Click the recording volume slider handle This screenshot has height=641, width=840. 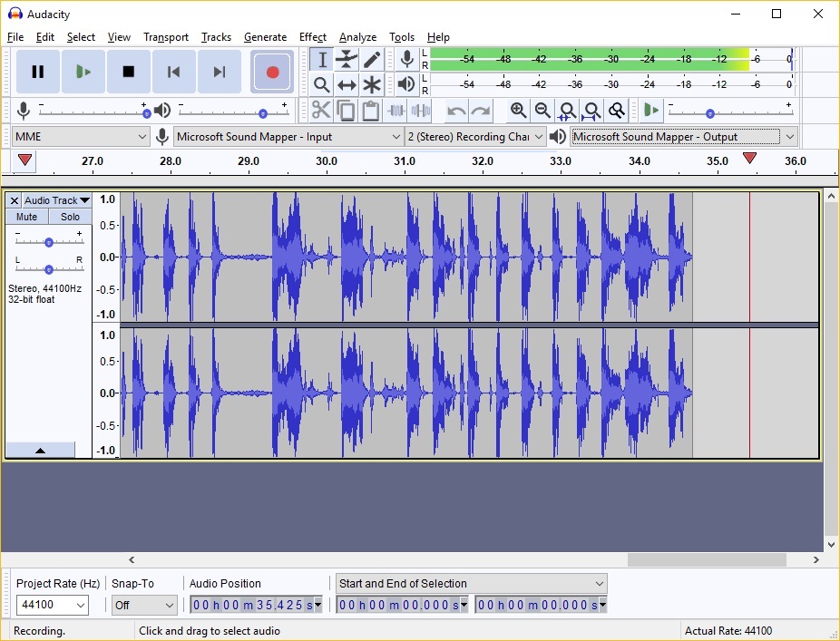coord(147,113)
